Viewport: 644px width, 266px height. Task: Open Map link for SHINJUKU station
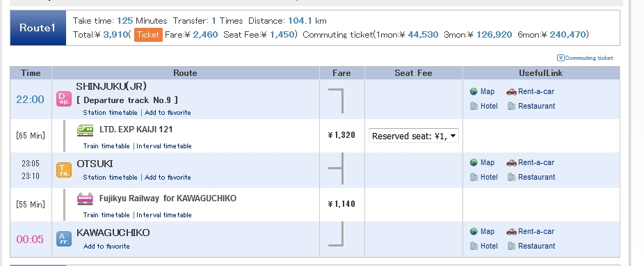[483, 91]
